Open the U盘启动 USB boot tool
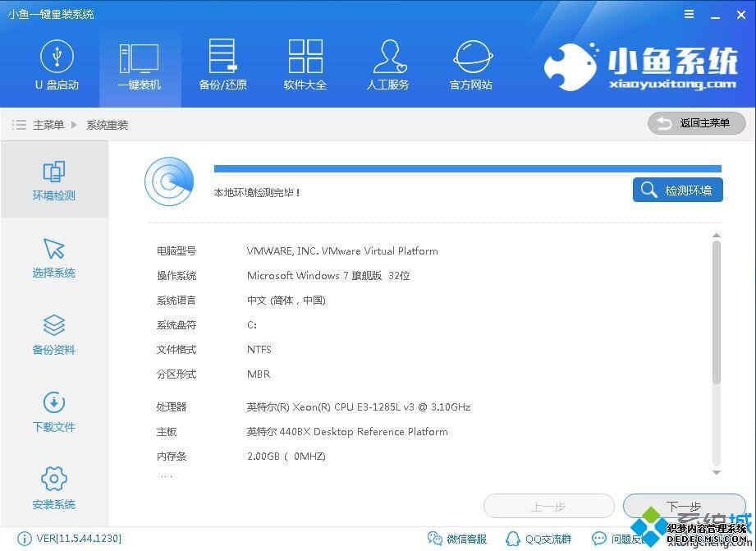The height and width of the screenshot is (551, 756). click(x=57, y=65)
